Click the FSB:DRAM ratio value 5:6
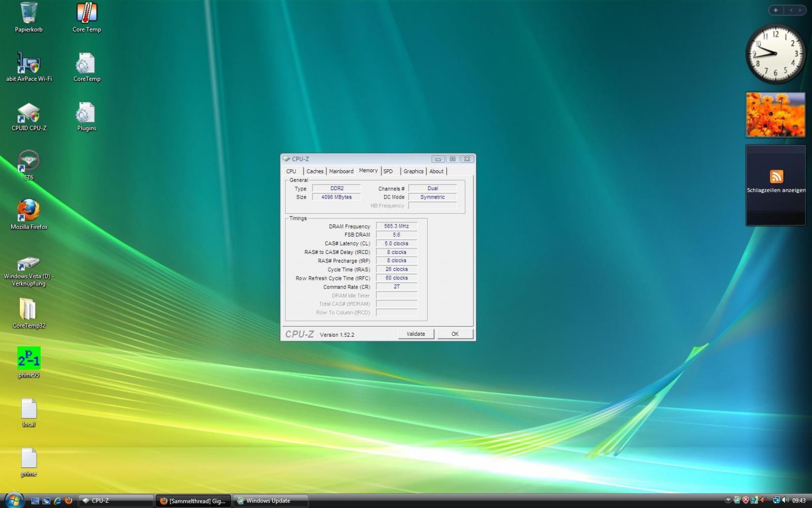 click(x=396, y=235)
